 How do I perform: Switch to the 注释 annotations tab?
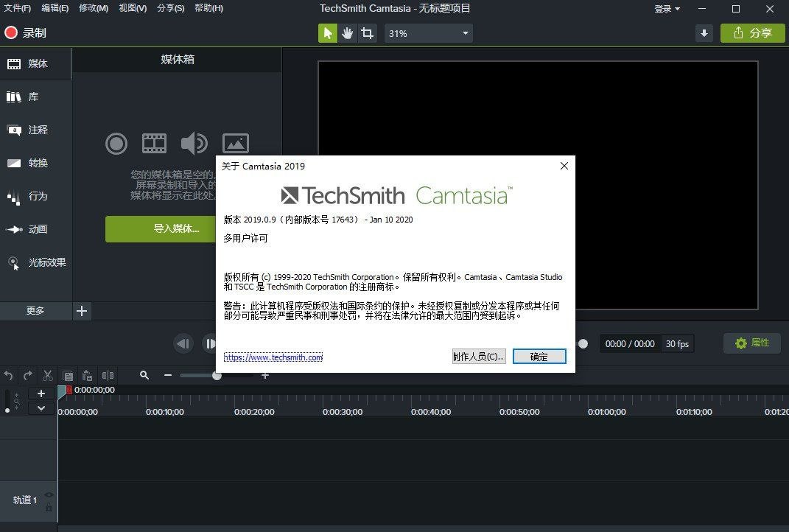pyautogui.click(x=37, y=130)
